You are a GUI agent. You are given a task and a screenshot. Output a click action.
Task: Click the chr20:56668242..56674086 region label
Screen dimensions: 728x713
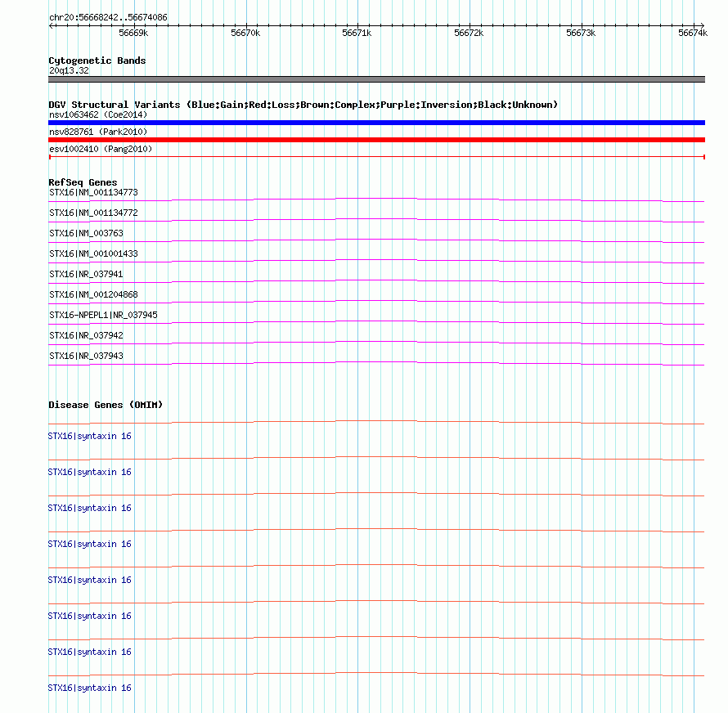(108, 18)
